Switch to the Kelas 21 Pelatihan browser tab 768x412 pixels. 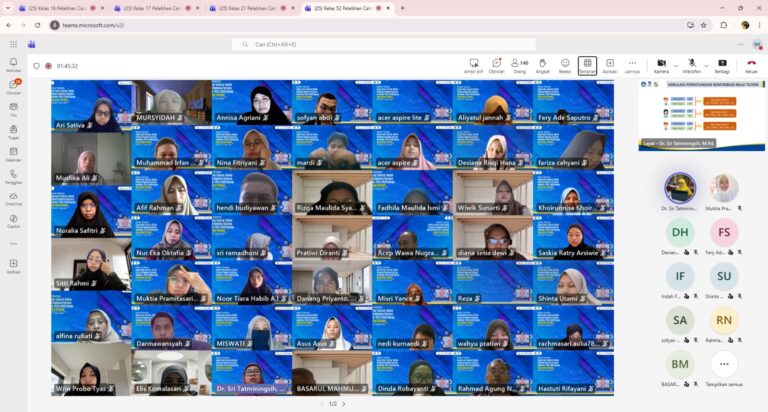click(x=248, y=8)
